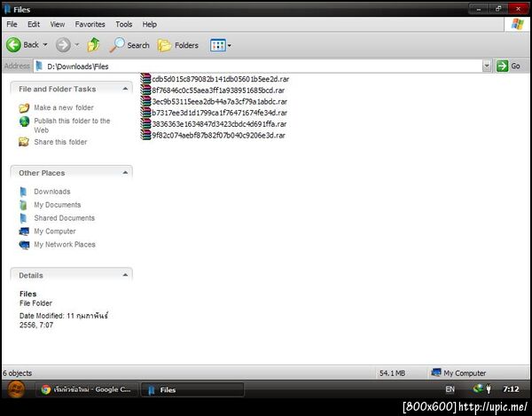
Task: Click file name 9f82c074aebf87b82f07b040c9206e3d.rar
Action: 218,135
